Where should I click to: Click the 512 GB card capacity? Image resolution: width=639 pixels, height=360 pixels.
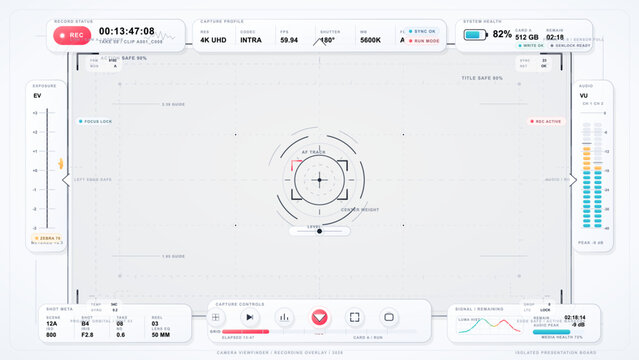(x=527, y=38)
